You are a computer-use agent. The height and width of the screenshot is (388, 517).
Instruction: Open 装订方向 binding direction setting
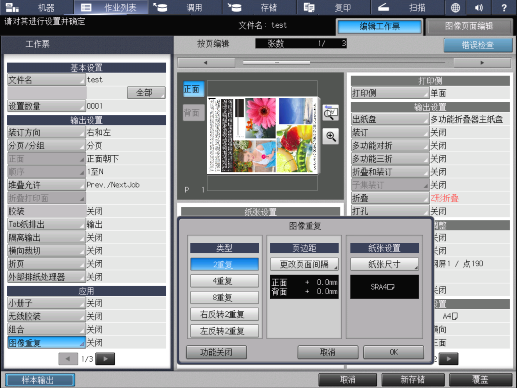click(46, 132)
